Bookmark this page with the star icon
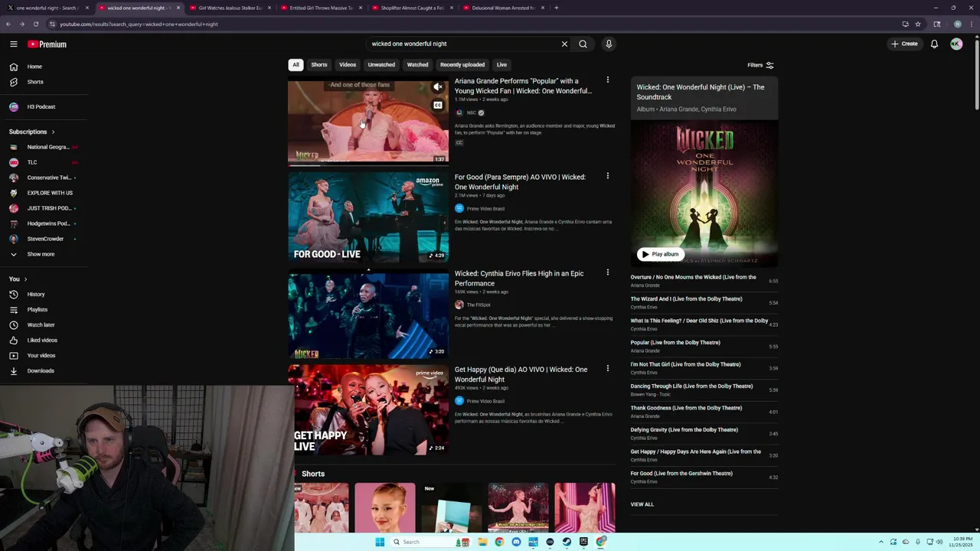This screenshot has height=551, width=980. (918, 24)
